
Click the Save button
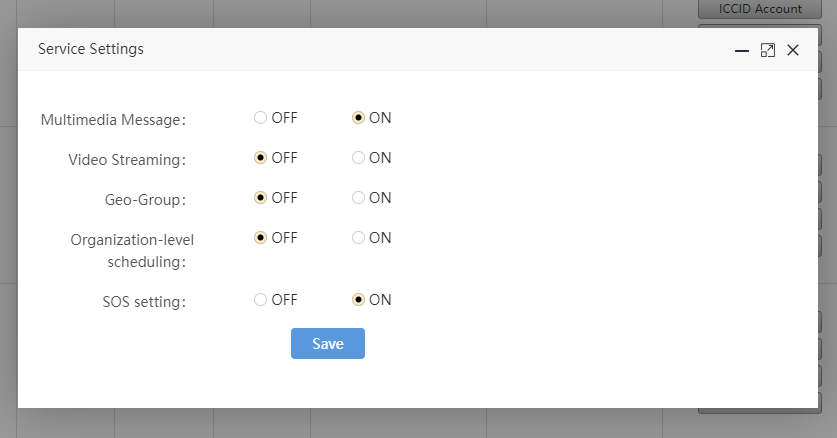tap(328, 344)
